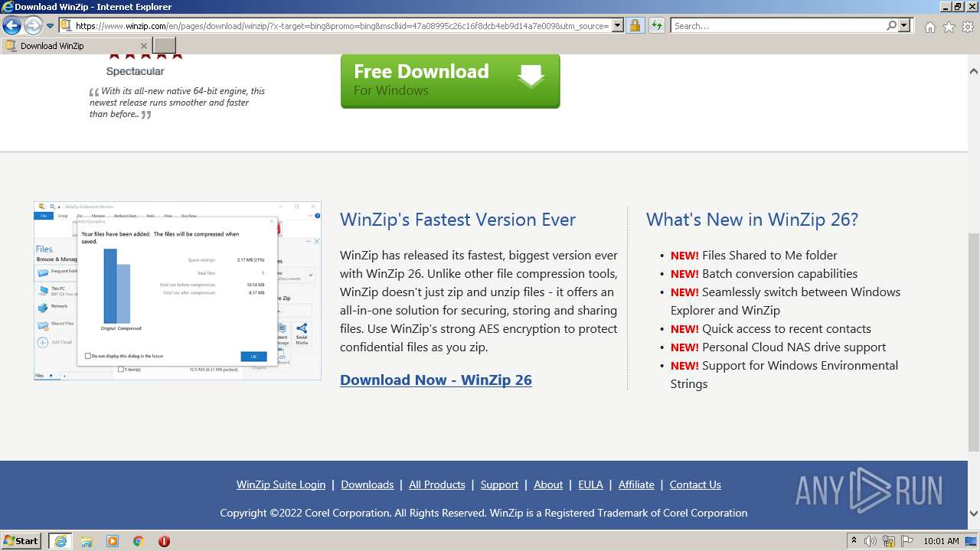
Task: Click the page scrollbar up arrow
Action: 974,71
